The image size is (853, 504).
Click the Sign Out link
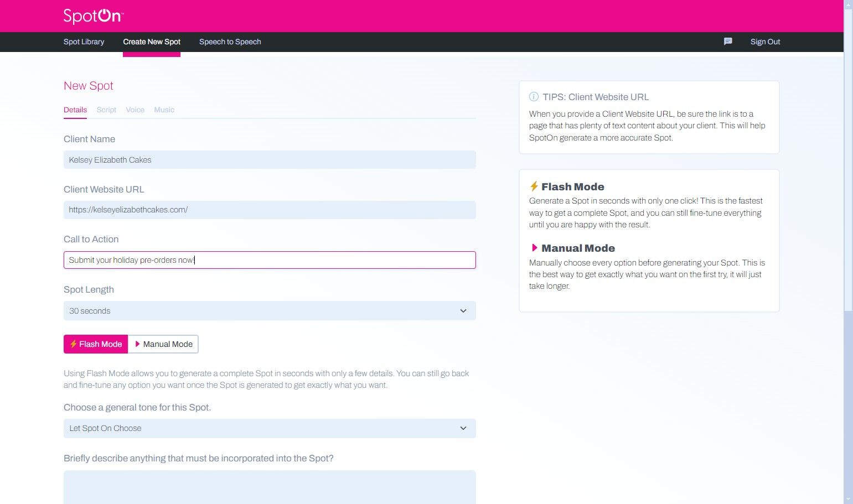[x=765, y=41]
